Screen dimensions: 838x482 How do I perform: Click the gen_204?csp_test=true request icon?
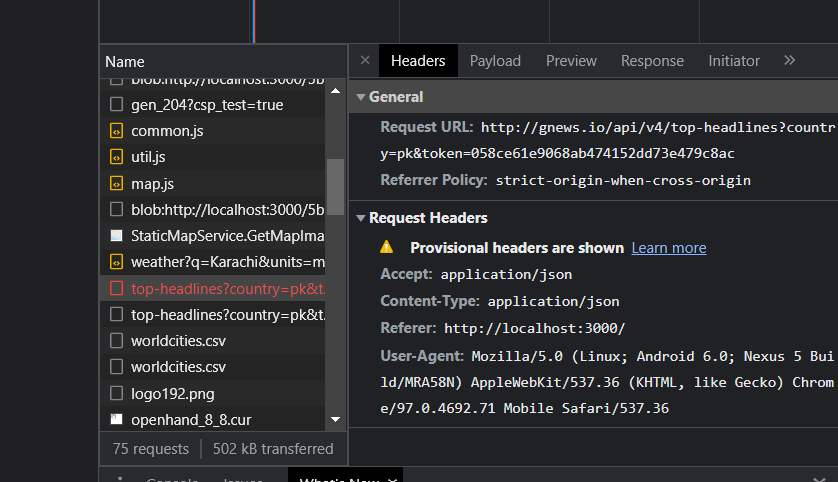point(116,104)
